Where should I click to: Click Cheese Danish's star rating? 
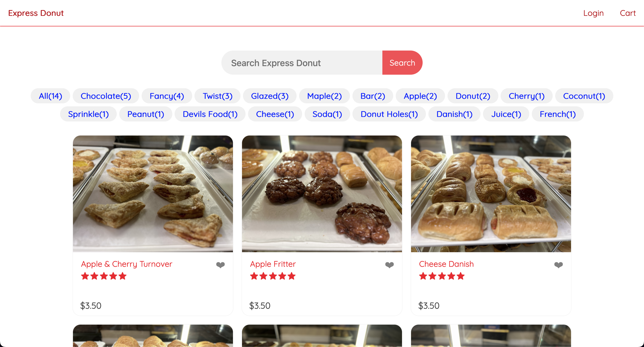(442, 276)
